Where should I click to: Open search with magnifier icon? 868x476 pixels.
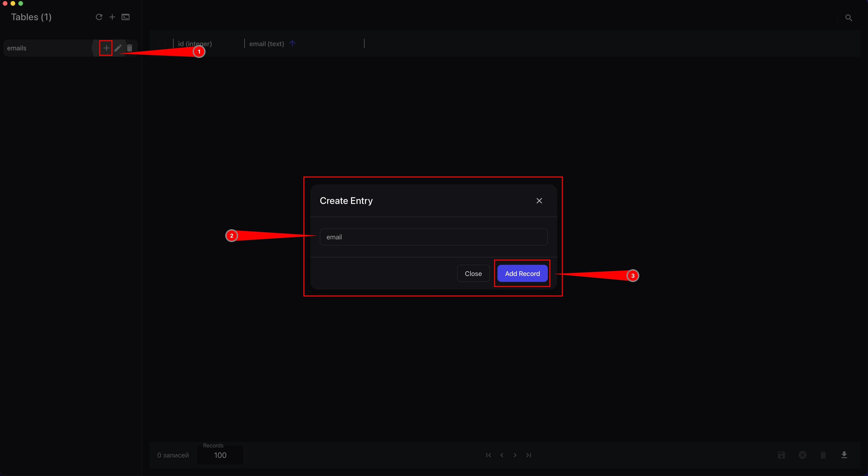coord(849,18)
